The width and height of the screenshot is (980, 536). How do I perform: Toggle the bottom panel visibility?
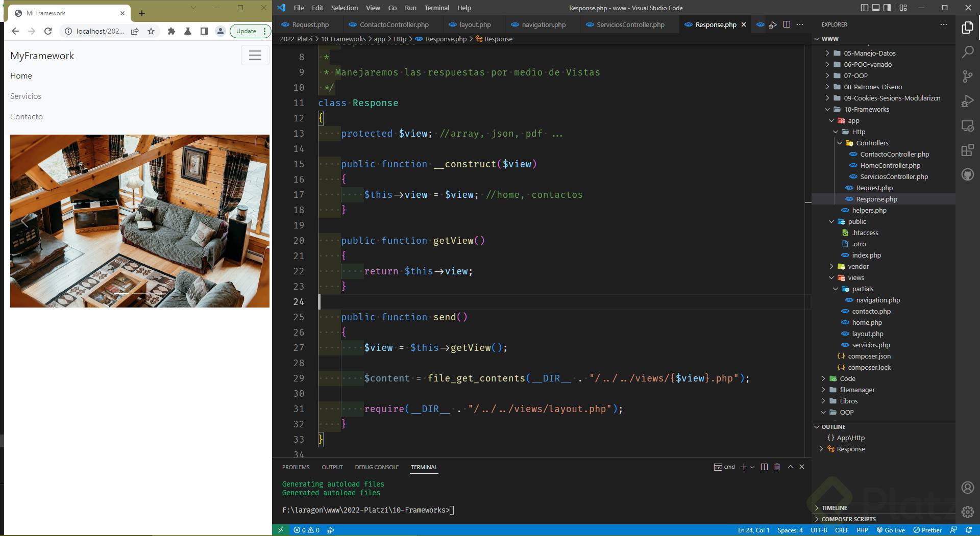click(x=876, y=8)
